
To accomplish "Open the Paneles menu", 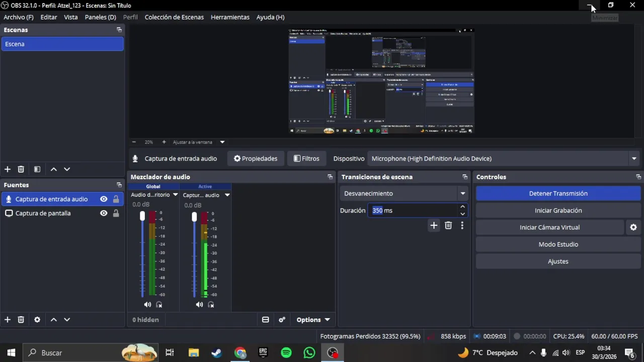I will coord(101,17).
